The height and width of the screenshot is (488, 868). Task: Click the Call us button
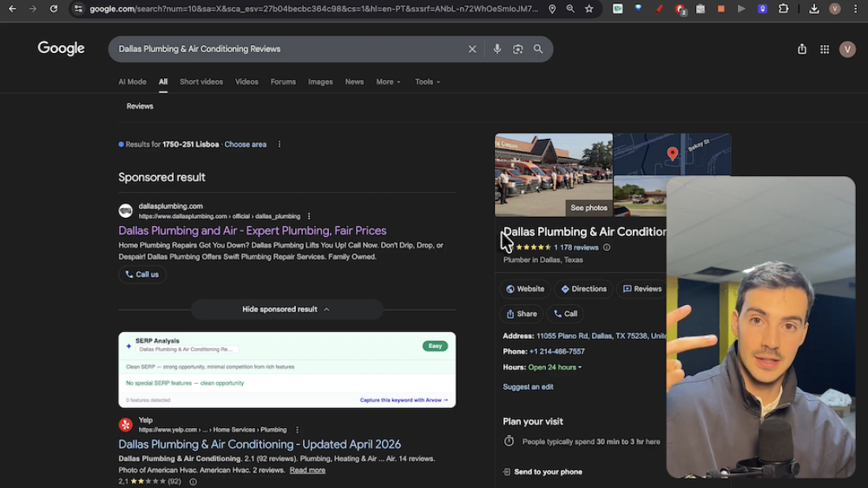[x=142, y=274]
